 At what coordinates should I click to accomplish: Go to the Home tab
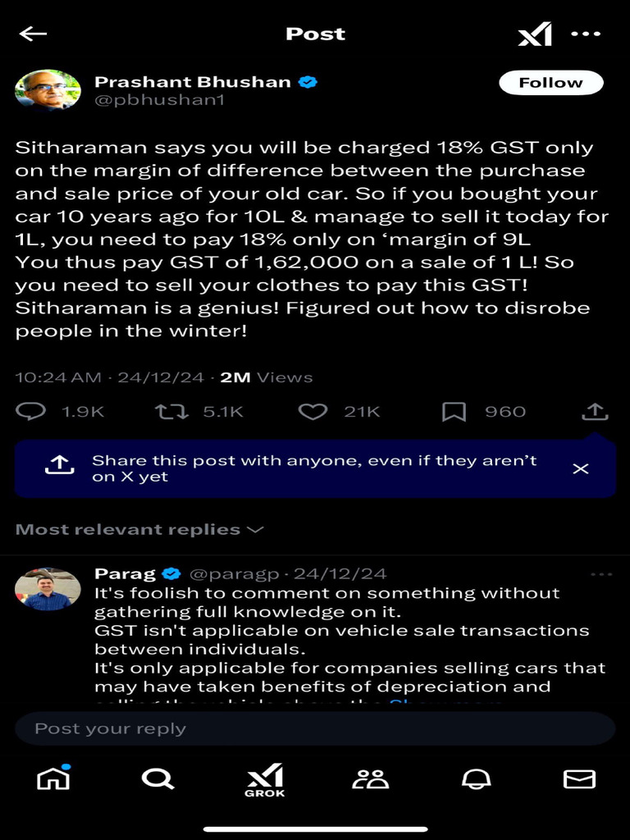(x=53, y=778)
